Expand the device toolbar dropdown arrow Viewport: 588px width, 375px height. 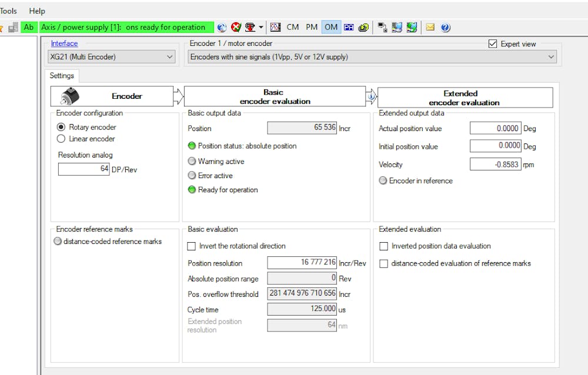coord(260,27)
